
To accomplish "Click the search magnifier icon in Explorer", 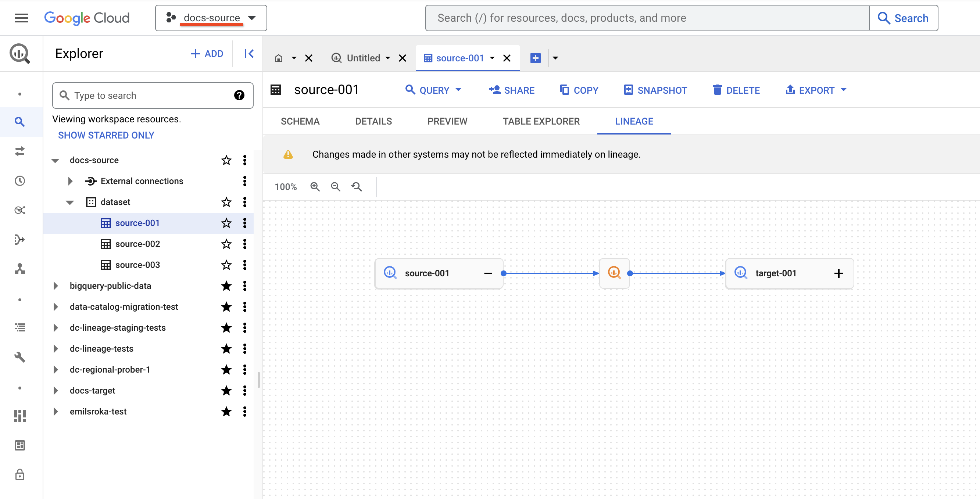I will click(65, 96).
